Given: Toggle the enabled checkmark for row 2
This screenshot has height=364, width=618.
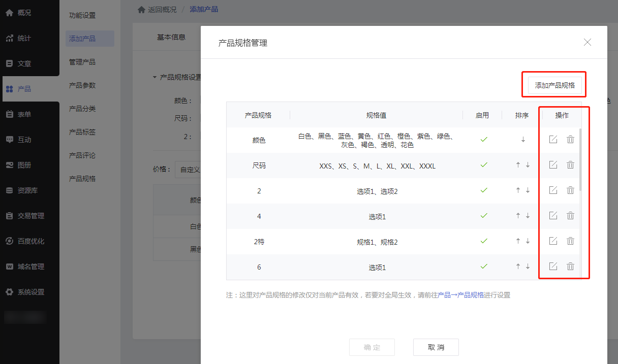Looking at the screenshot, I should [x=484, y=190].
